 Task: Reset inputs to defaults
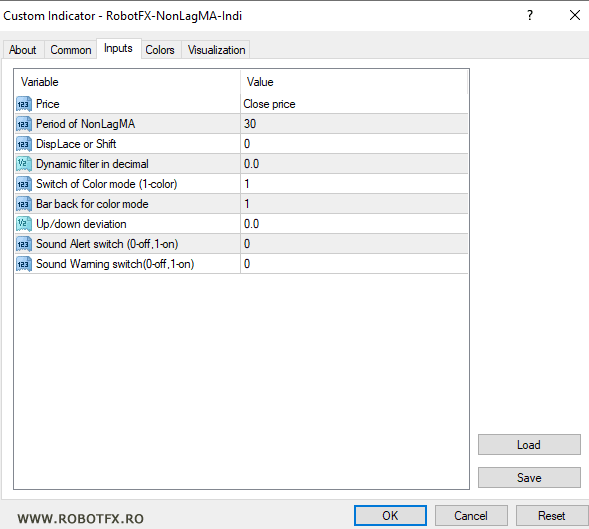[551, 515]
